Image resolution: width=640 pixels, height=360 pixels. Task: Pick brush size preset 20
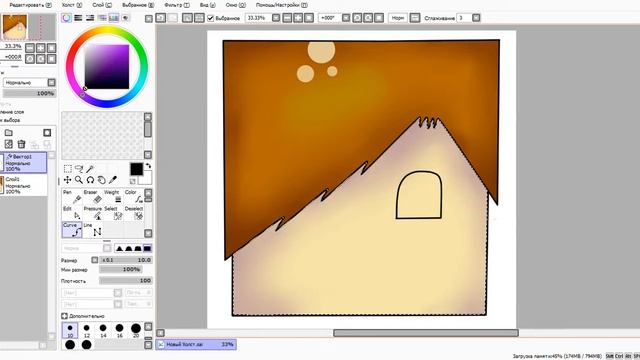136,330
